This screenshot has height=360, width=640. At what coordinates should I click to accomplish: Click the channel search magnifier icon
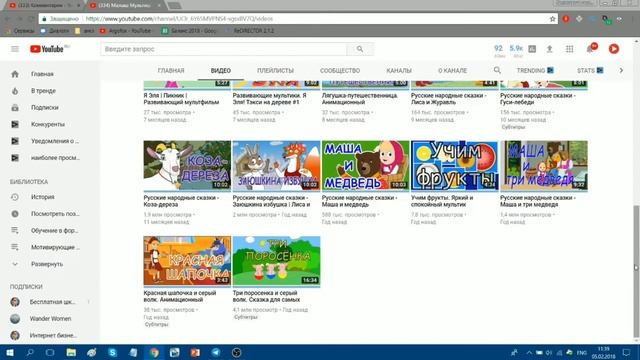tap(497, 70)
